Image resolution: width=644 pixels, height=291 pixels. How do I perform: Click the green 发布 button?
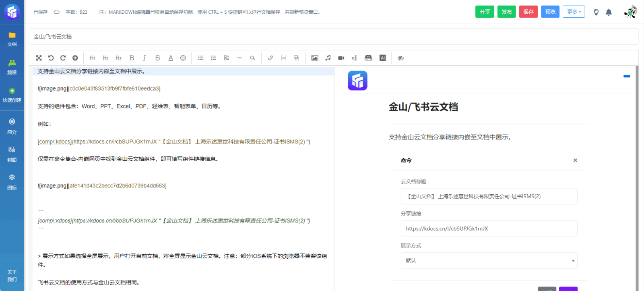506,12
